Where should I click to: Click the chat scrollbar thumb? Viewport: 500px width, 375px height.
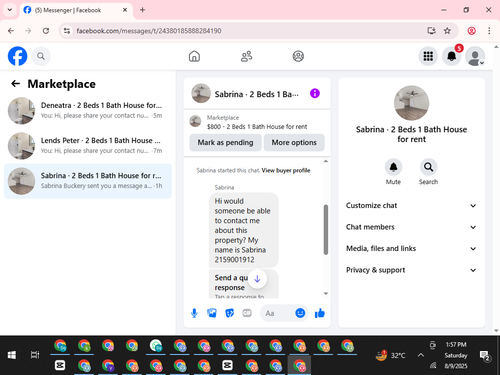(326, 230)
